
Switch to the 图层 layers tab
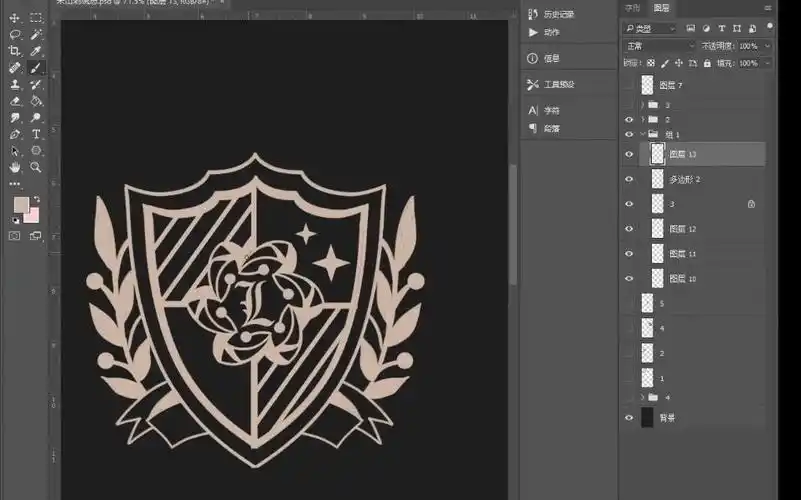pos(661,8)
